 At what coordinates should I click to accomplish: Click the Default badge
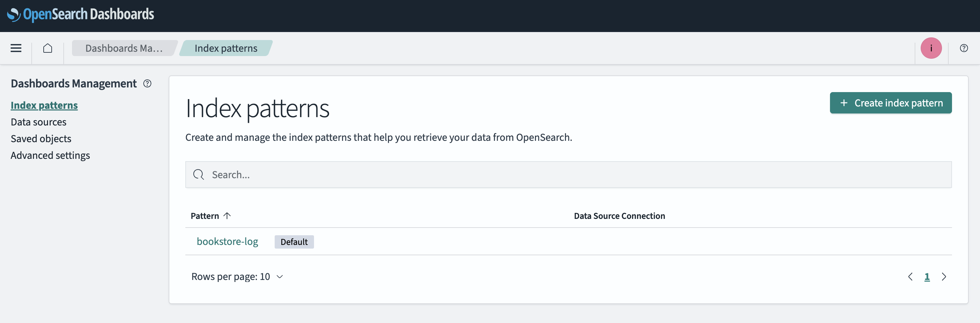pos(294,242)
